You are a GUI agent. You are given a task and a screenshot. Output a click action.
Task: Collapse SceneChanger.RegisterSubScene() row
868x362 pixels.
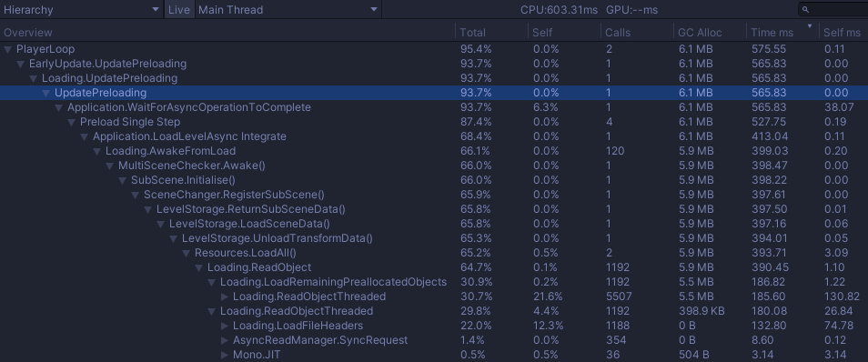pos(135,195)
